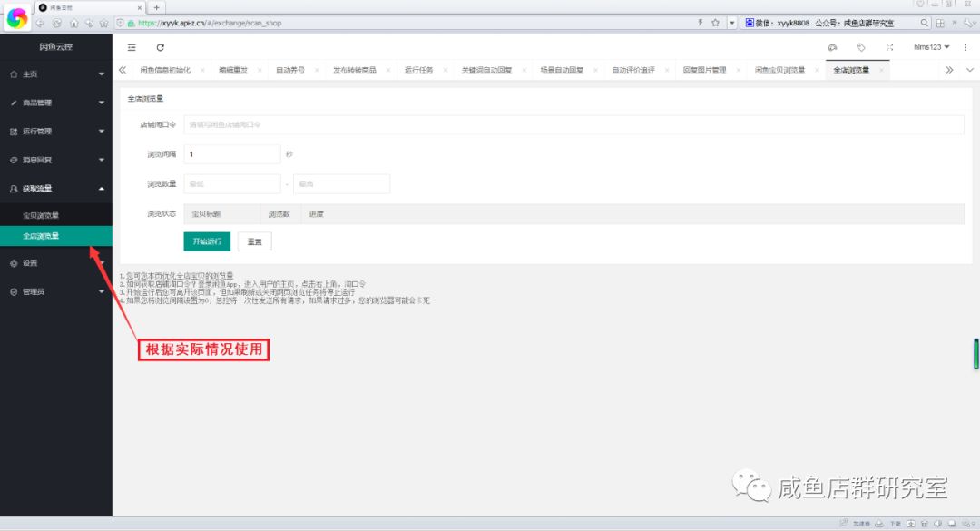Image resolution: width=980 pixels, height=531 pixels.
Task: Collapse the 获取流量 sidebar menu
Action: 55,189
